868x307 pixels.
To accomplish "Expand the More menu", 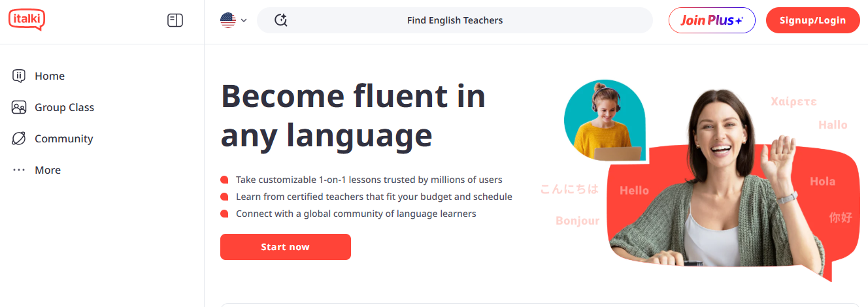I will tap(48, 170).
